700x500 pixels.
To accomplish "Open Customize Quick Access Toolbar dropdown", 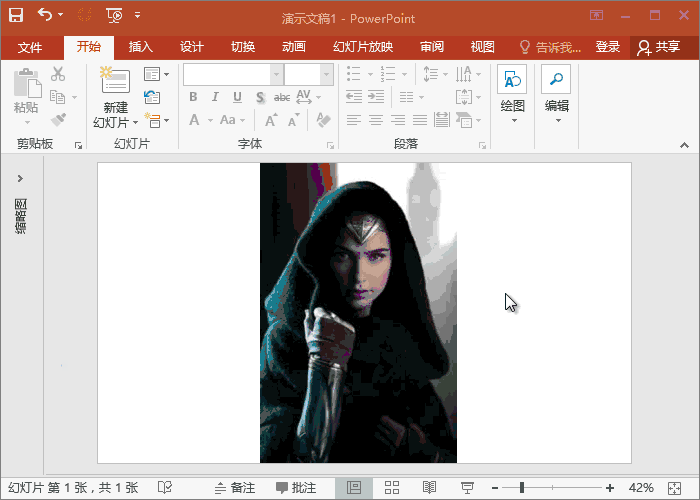I will click(138, 15).
